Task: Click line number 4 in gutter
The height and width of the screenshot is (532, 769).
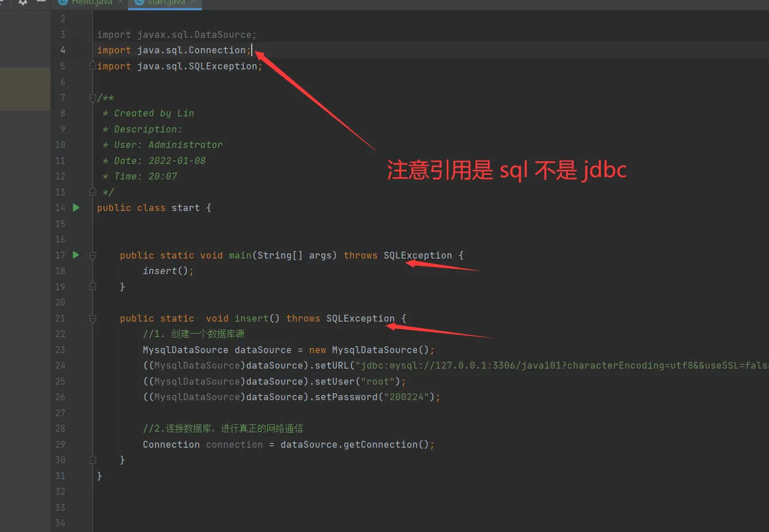Action: click(63, 50)
